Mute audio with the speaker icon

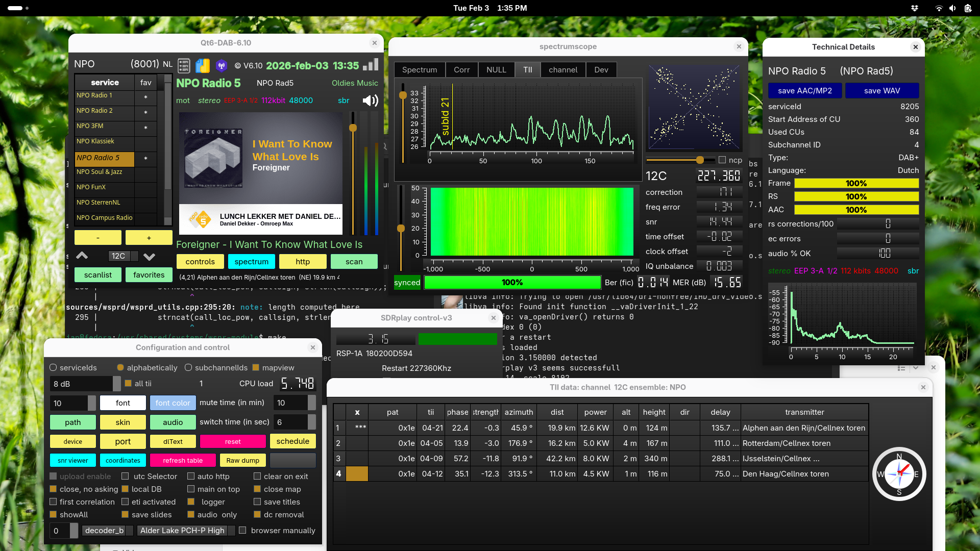tap(370, 101)
